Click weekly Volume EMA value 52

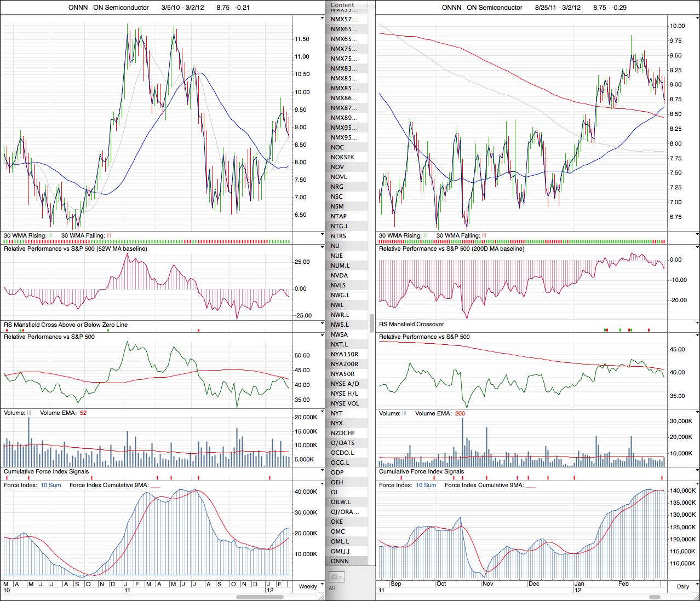[83, 413]
